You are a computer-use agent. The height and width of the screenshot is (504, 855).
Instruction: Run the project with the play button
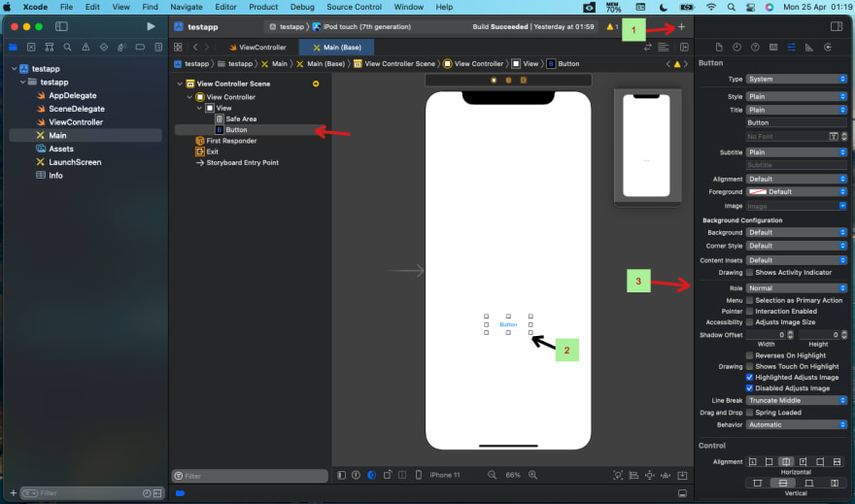(151, 26)
